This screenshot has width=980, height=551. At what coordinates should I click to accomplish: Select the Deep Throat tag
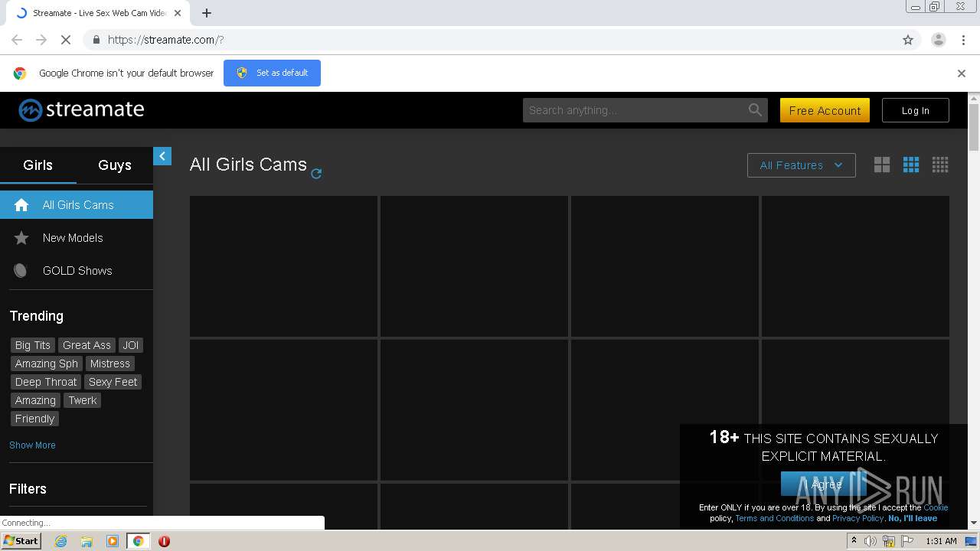46,382
